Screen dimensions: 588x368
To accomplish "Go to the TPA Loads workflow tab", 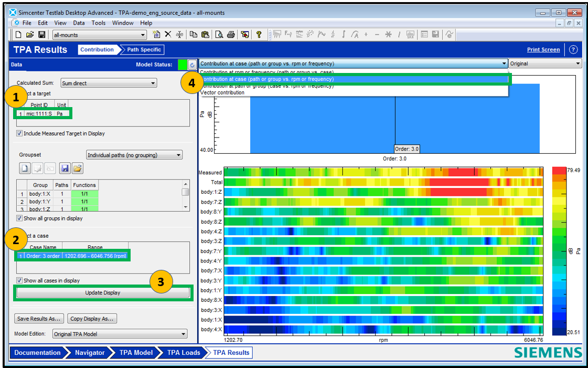I will coord(184,353).
